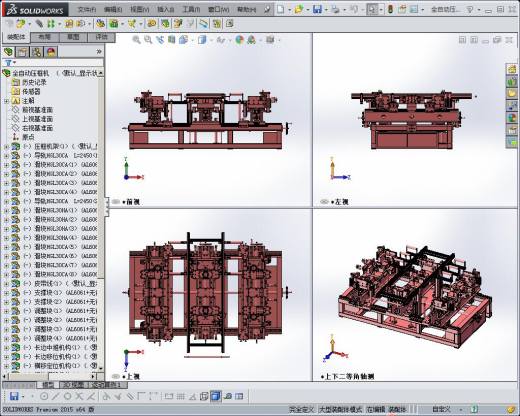Screen dimensions: 520x416
Task: Switch to the 草图 command tab
Action: [73, 37]
